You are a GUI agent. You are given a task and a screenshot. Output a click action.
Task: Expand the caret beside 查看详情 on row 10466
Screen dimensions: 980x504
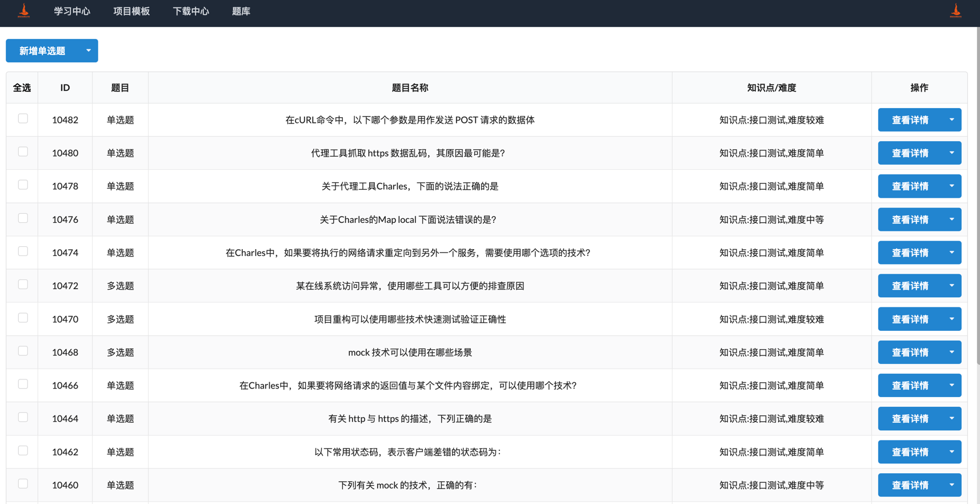(951, 386)
